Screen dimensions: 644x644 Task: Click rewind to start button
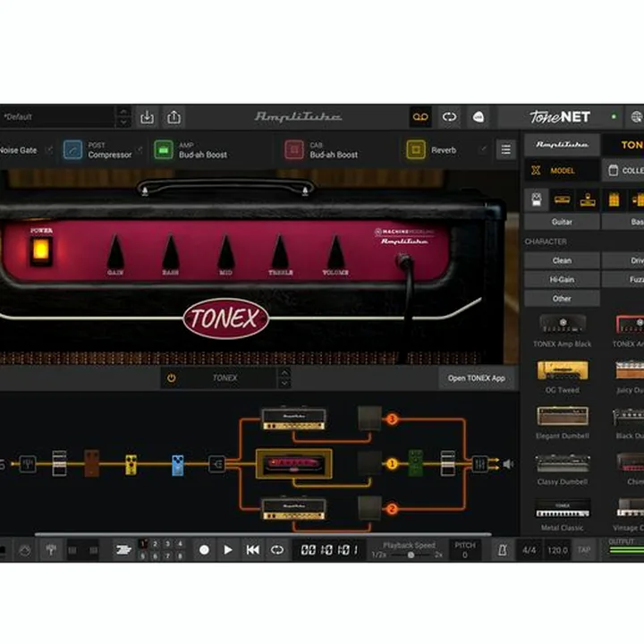pos(252,549)
